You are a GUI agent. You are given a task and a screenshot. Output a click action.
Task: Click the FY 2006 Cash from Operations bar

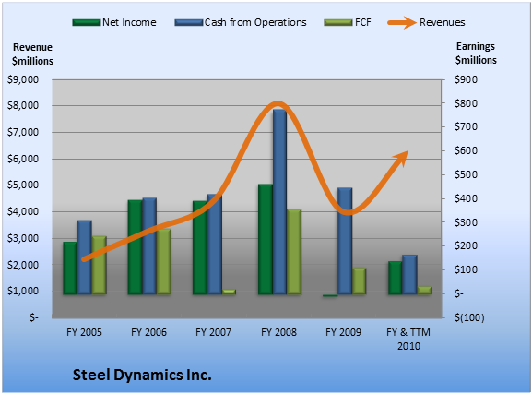coord(149,246)
